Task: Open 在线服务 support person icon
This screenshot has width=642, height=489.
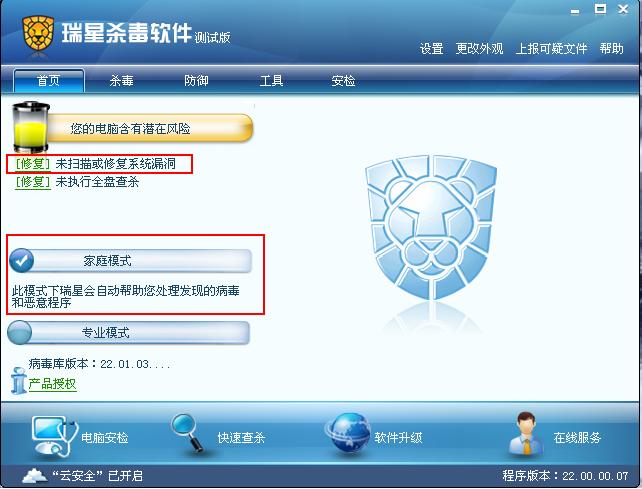Action: click(x=525, y=434)
